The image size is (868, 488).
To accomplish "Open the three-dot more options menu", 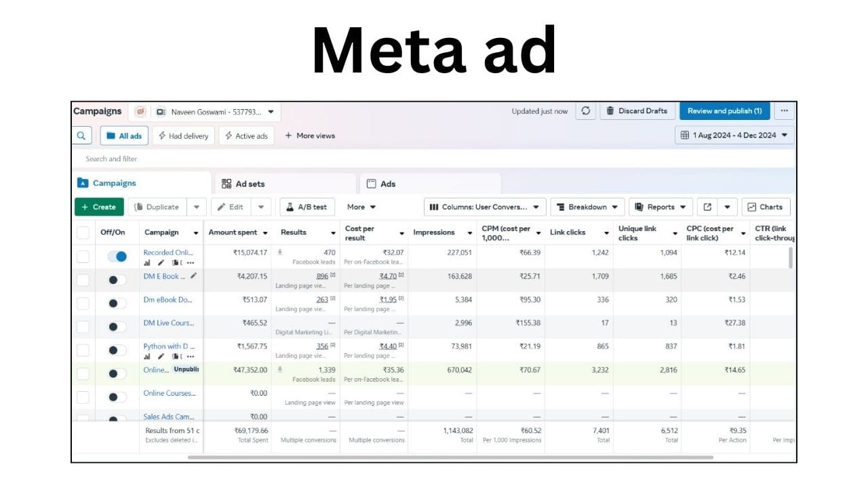I will click(x=784, y=111).
